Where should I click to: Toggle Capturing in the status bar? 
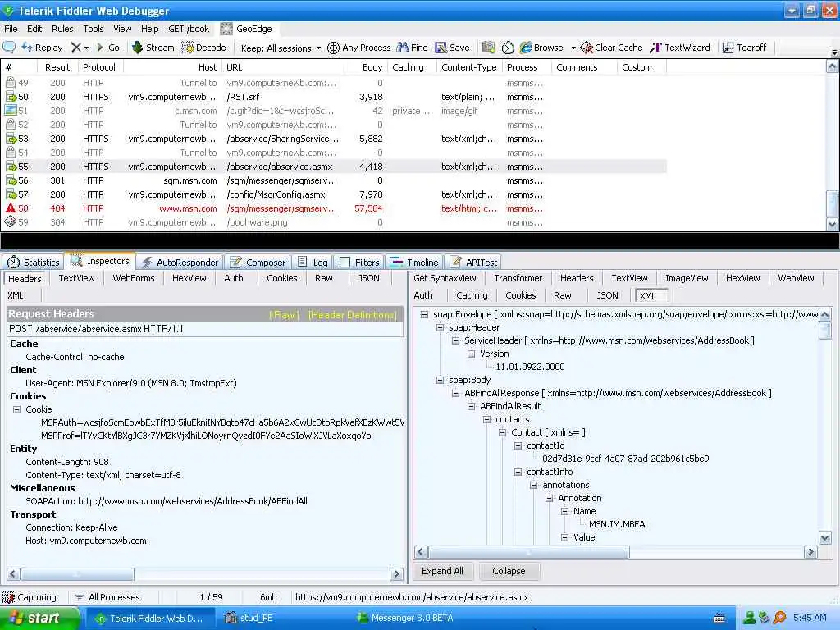coord(30,597)
